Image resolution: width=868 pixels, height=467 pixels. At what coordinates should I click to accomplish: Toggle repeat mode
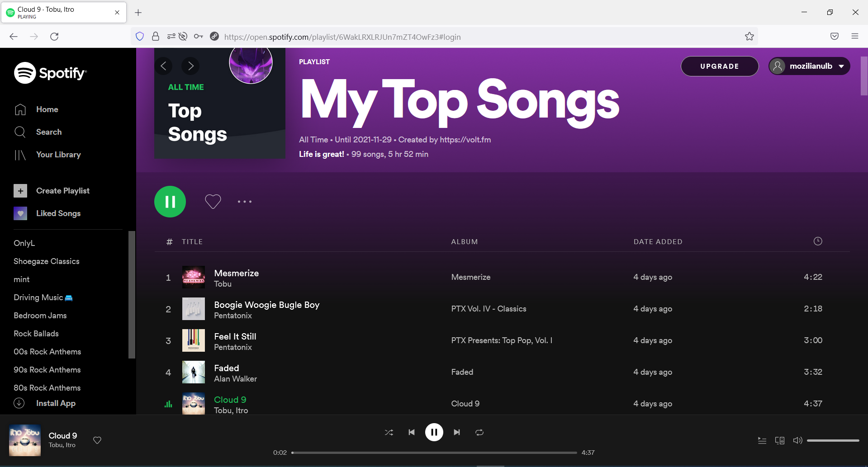pos(479,432)
